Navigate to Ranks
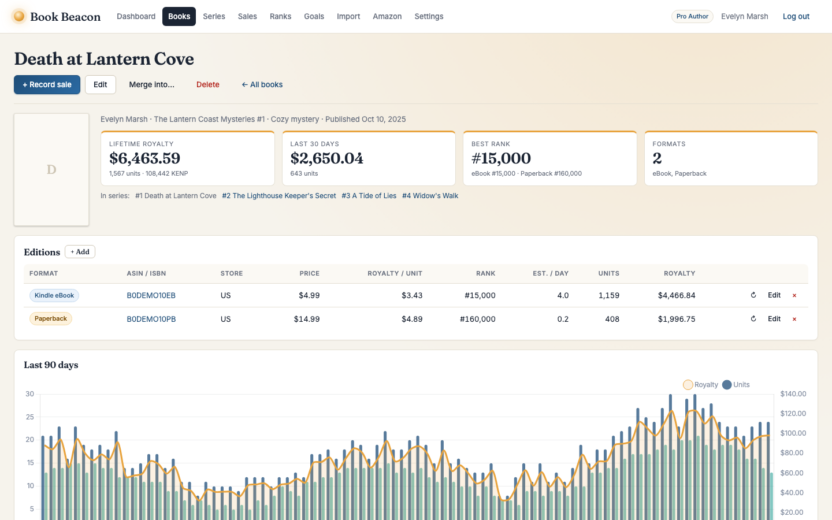This screenshot has width=832, height=520. tap(280, 16)
